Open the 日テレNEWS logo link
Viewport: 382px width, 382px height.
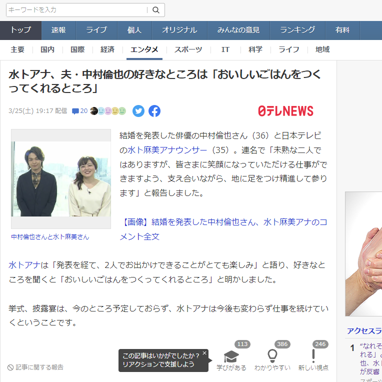coord(286,111)
